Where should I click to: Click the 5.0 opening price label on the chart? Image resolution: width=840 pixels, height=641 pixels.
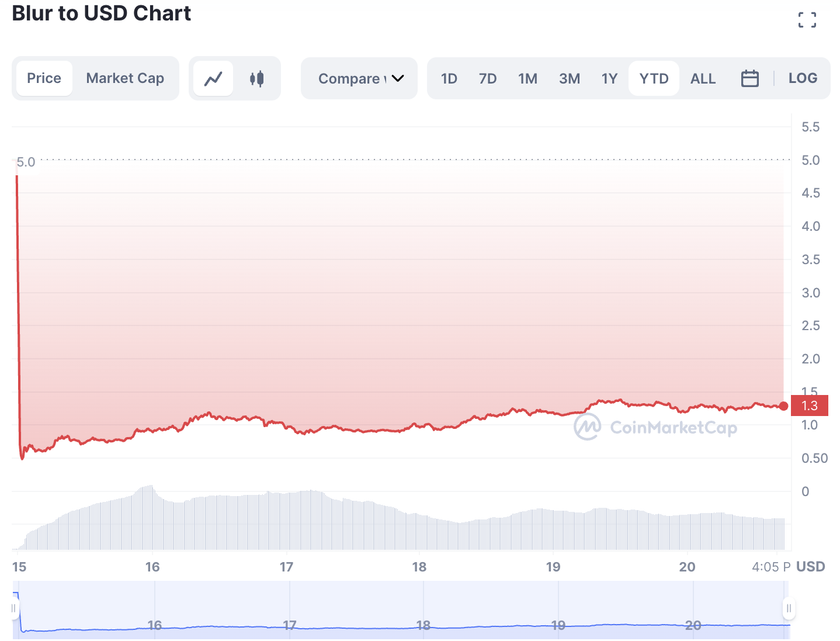coord(26,162)
